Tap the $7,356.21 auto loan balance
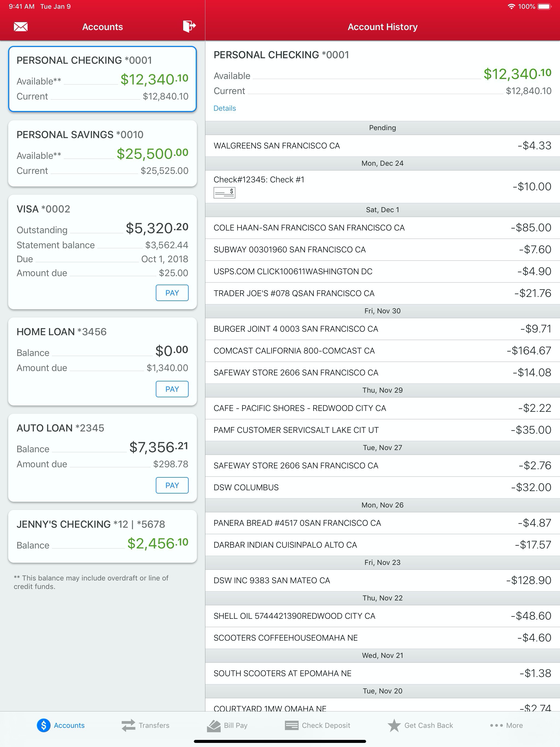 [x=159, y=447]
